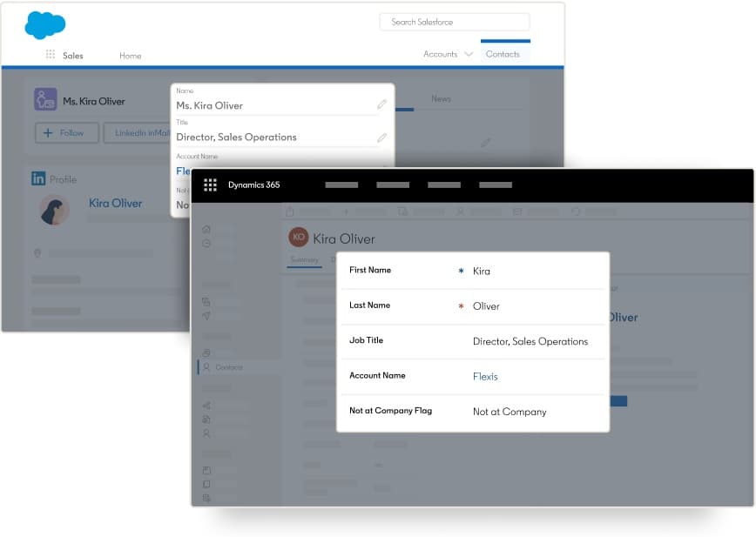The image size is (756, 537).
Task: Switch to the Contacts tab in Salesforce
Action: point(504,53)
